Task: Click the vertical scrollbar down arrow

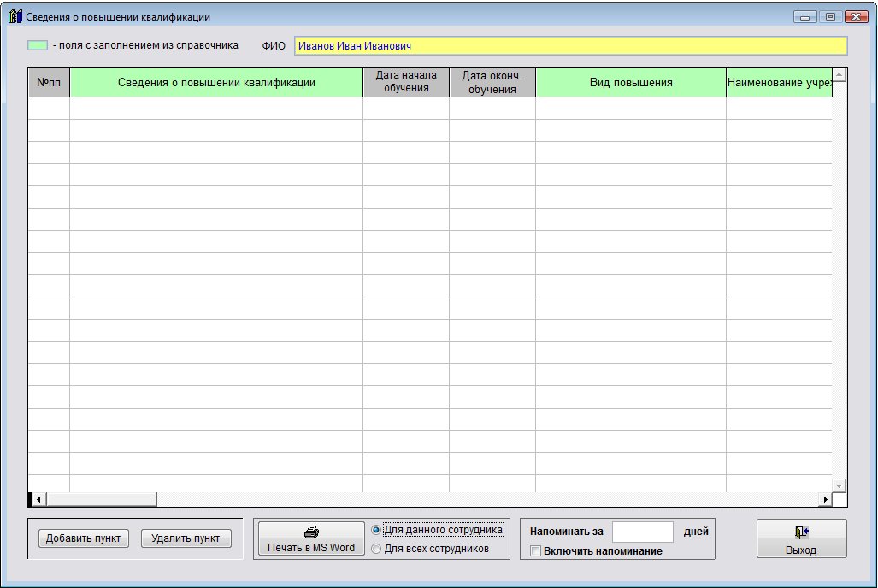Action: tap(839, 485)
